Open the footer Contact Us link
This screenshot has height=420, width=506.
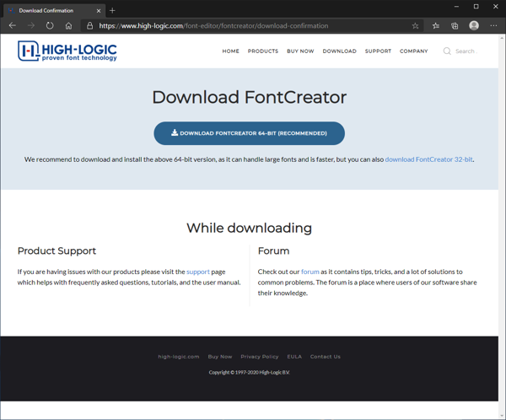point(326,357)
